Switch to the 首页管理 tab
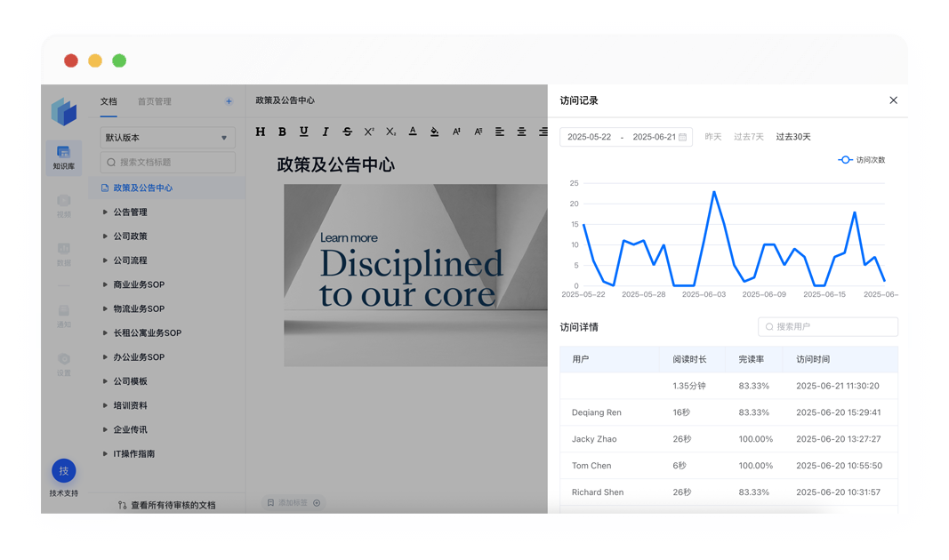The width and height of the screenshot is (949, 560). [154, 101]
